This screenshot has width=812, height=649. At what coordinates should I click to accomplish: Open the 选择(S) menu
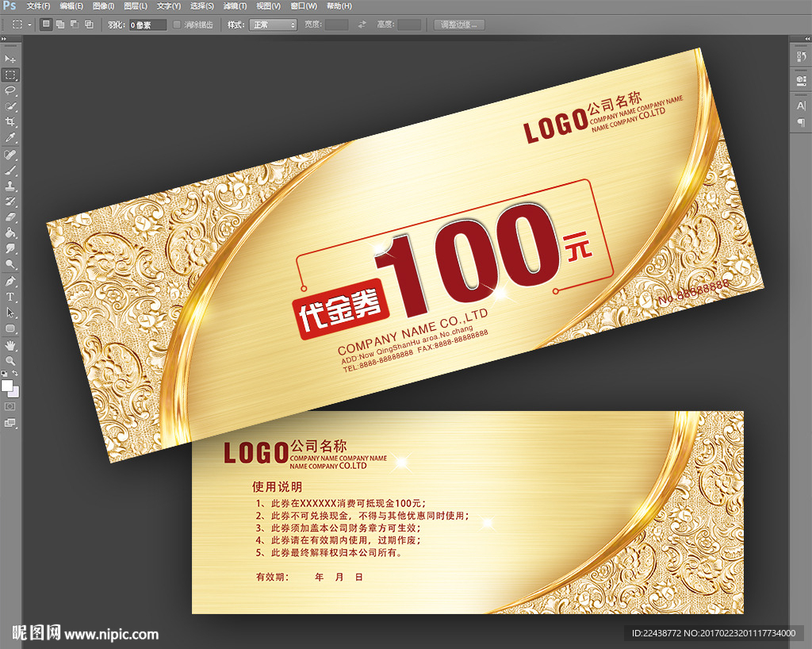202,6
